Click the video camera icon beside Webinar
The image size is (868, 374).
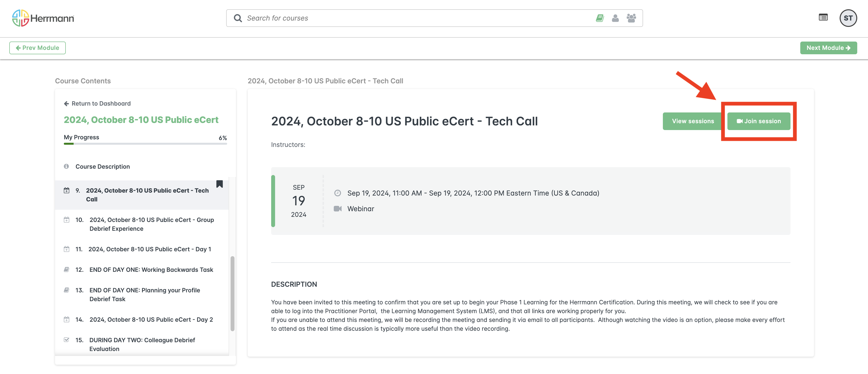338,209
